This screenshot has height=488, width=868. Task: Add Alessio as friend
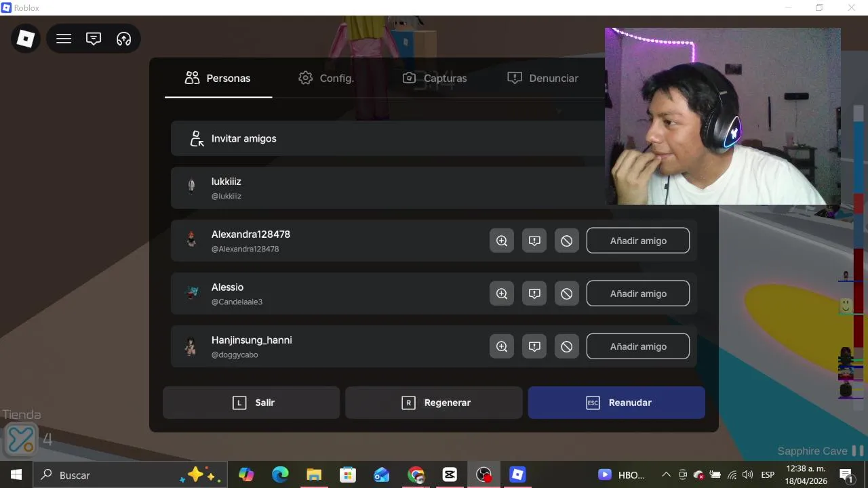(x=638, y=293)
